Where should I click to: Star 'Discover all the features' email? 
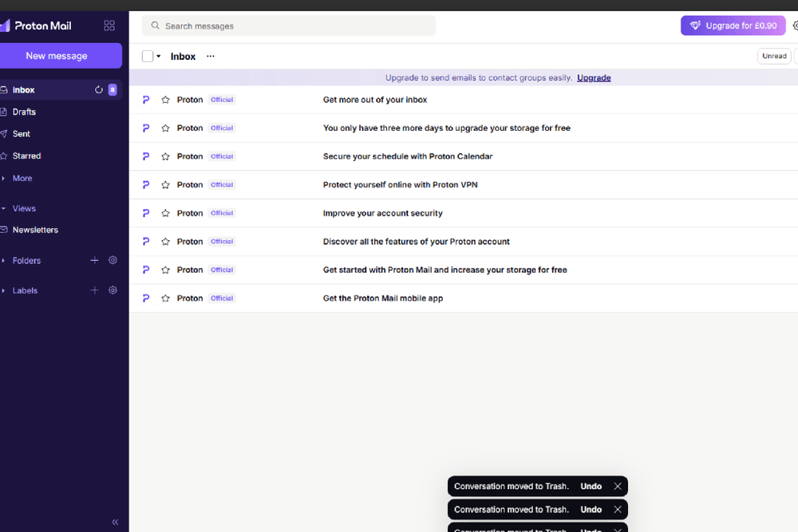coord(165,242)
